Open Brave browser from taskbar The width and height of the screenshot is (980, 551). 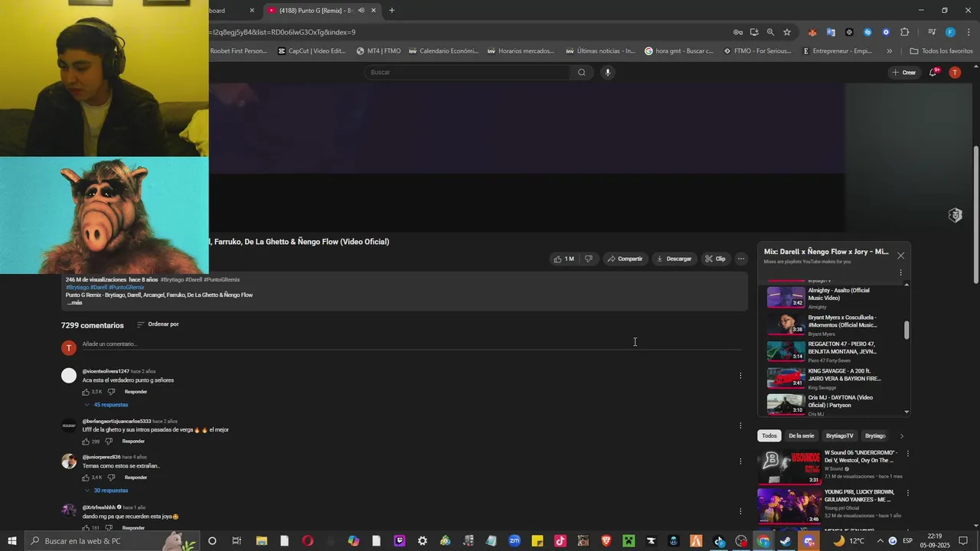[x=606, y=541]
